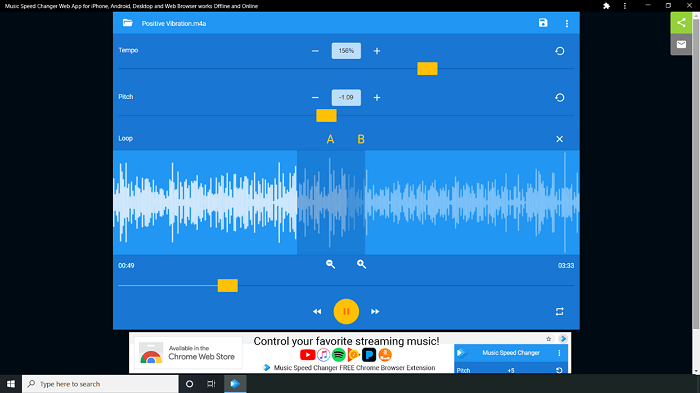Click the star icon in the ad banner
Image resolution: width=700 pixels, height=393 pixels.
click(549, 339)
